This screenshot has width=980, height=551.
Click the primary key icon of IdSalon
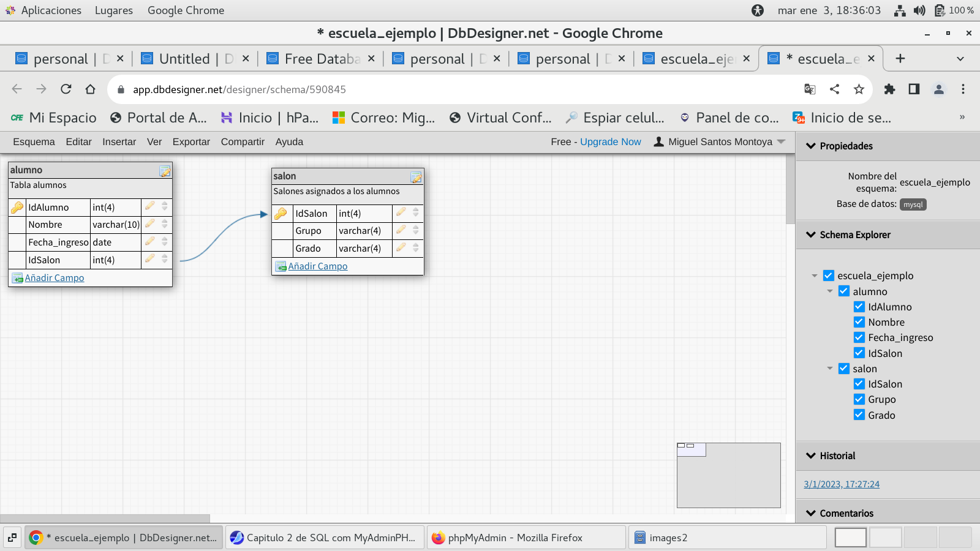281,214
